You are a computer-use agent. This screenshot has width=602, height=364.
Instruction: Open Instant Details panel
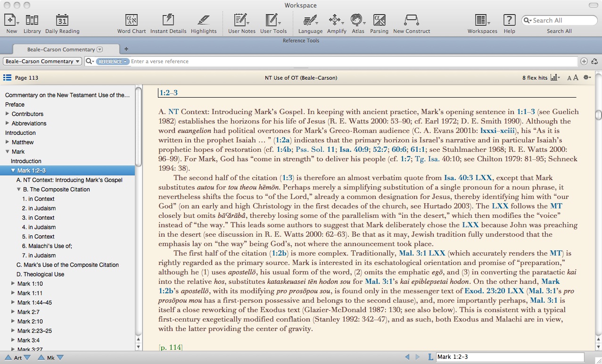point(168,20)
